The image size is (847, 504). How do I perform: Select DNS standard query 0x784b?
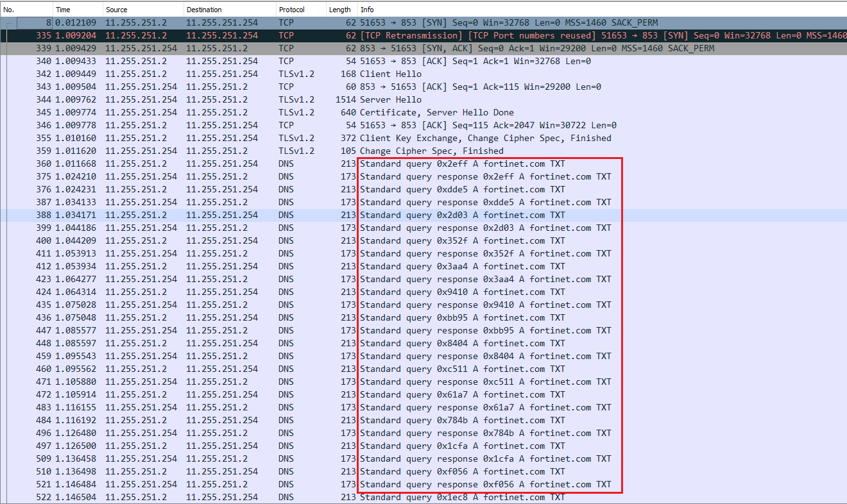[424, 420]
